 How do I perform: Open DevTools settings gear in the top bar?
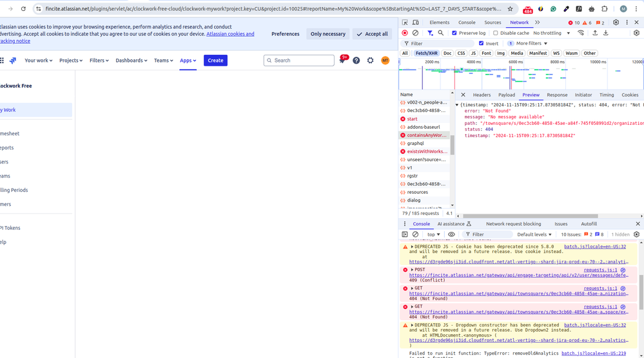(x=616, y=23)
